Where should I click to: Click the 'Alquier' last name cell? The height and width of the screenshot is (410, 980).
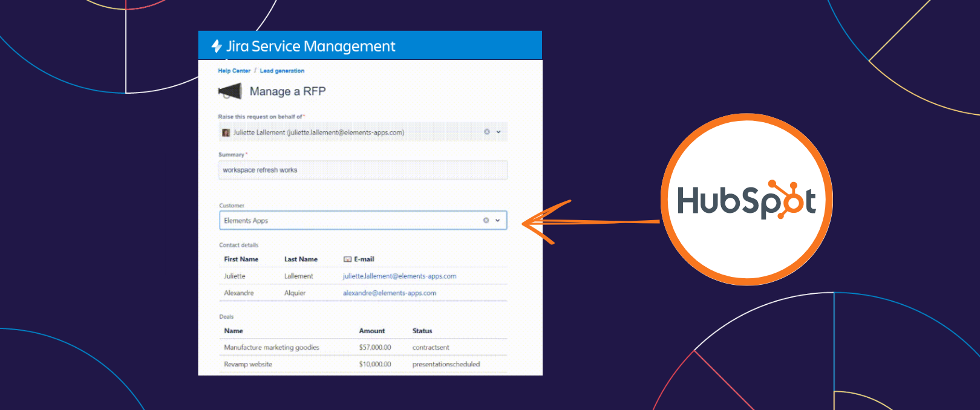click(x=295, y=293)
